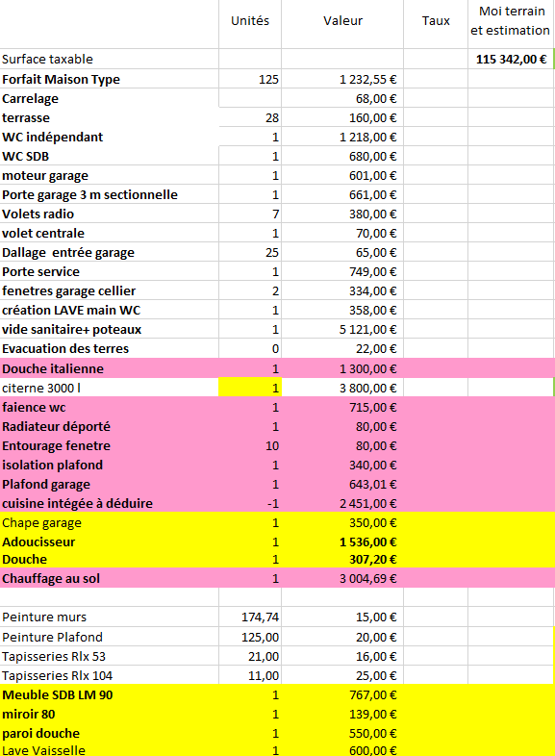Select the yellow citerne 3000 l units cell

(x=250, y=388)
